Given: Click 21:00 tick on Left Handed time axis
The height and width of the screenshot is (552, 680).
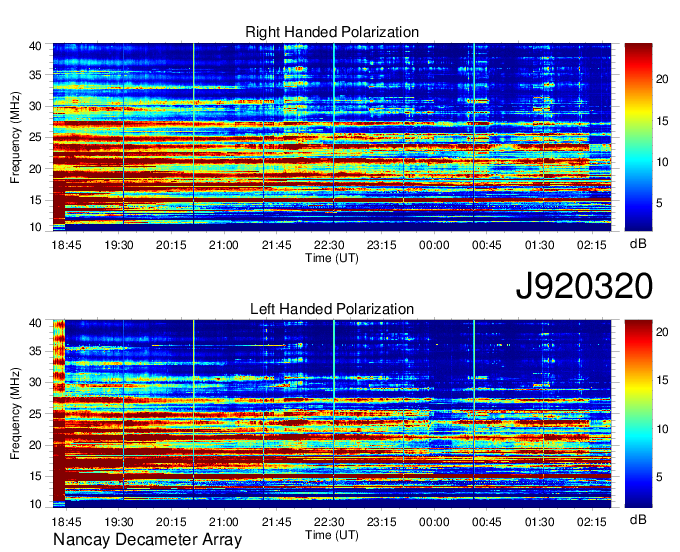Looking at the screenshot, I should [224, 522].
